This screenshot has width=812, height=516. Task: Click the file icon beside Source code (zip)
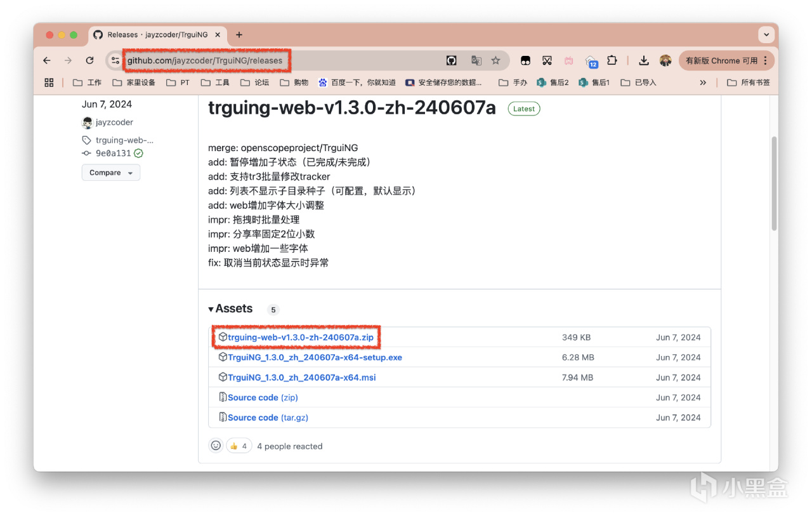tap(223, 397)
